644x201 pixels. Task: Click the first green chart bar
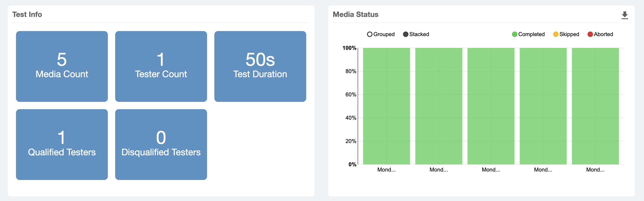(386, 106)
